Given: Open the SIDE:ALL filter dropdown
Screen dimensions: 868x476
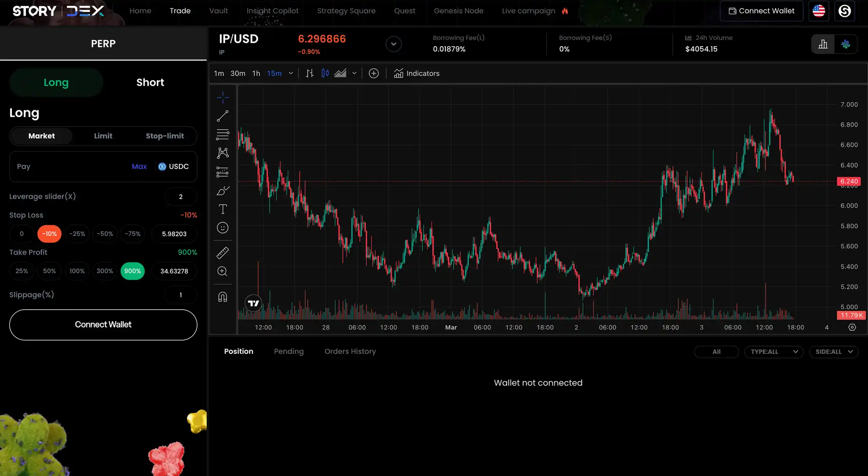Looking at the screenshot, I should coord(833,352).
